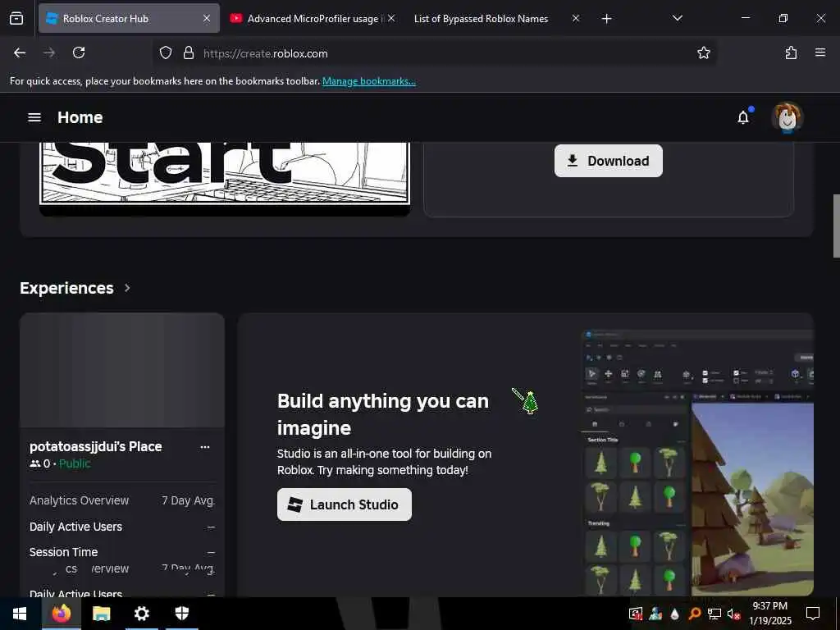Bookmark this page with the star icon
Image resolution: width=840 pixels, height=630 pixels.
[x=703, y=52]
